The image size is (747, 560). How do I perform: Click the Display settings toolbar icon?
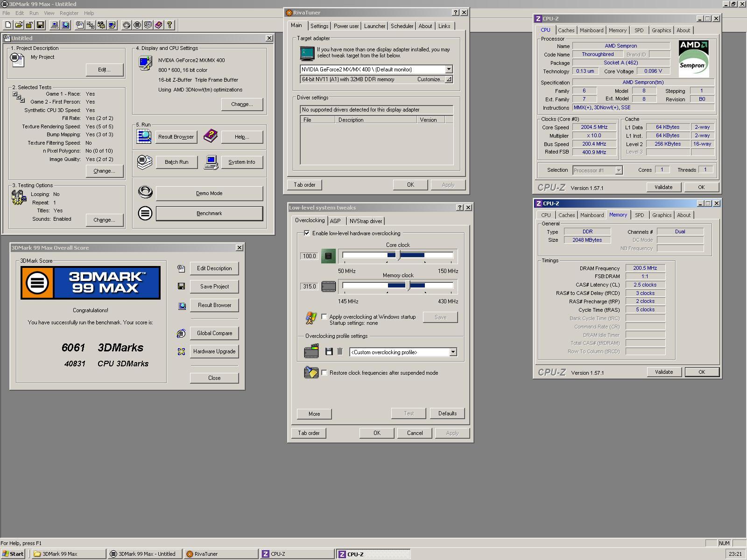pyautogui.click(x=112, y=25)
